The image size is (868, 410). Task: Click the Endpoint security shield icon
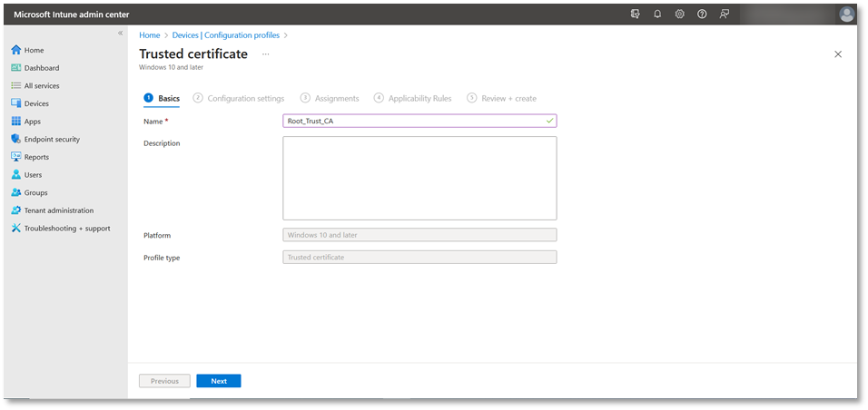(x=16, y=139)
